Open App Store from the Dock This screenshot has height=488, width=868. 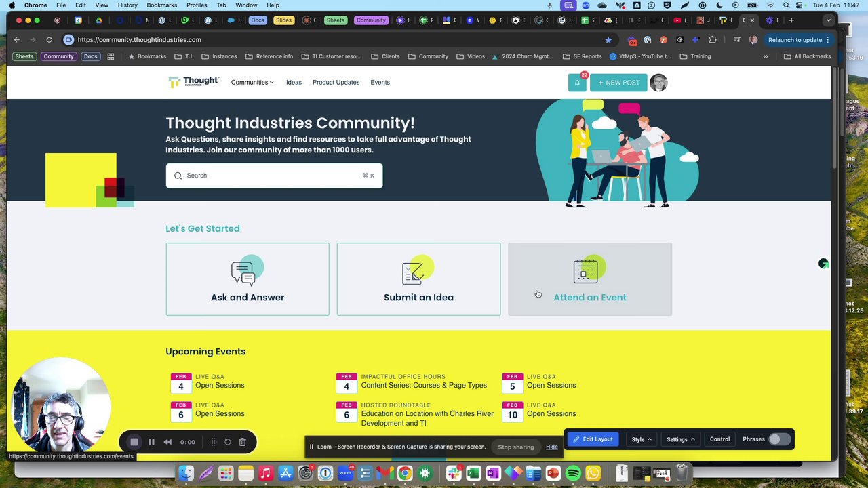point(285,472)
